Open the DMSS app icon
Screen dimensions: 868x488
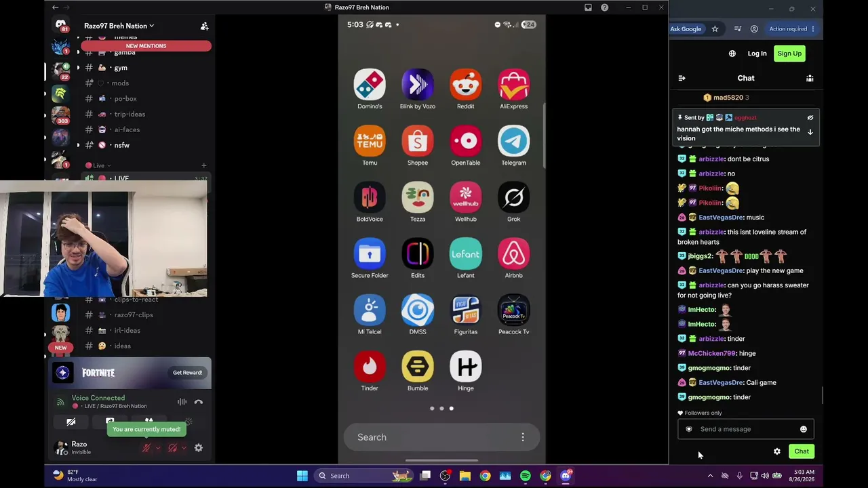tap(418, 310)
